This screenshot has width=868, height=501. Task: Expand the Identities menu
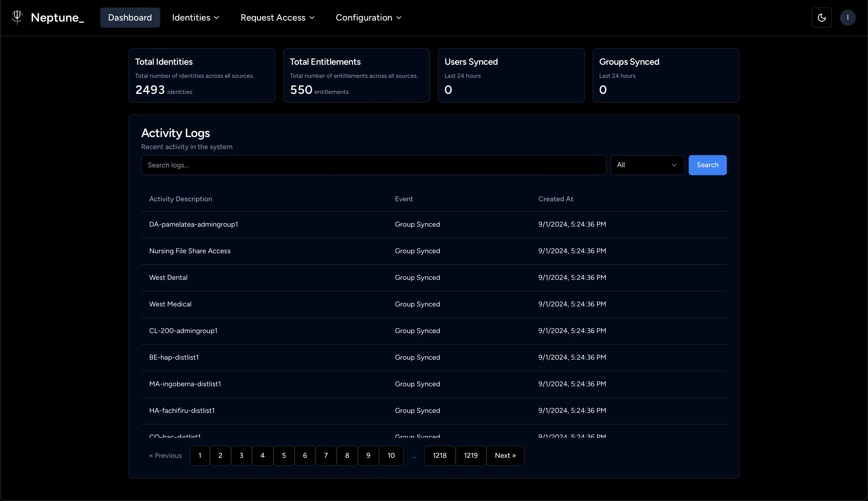click(195, 18)
